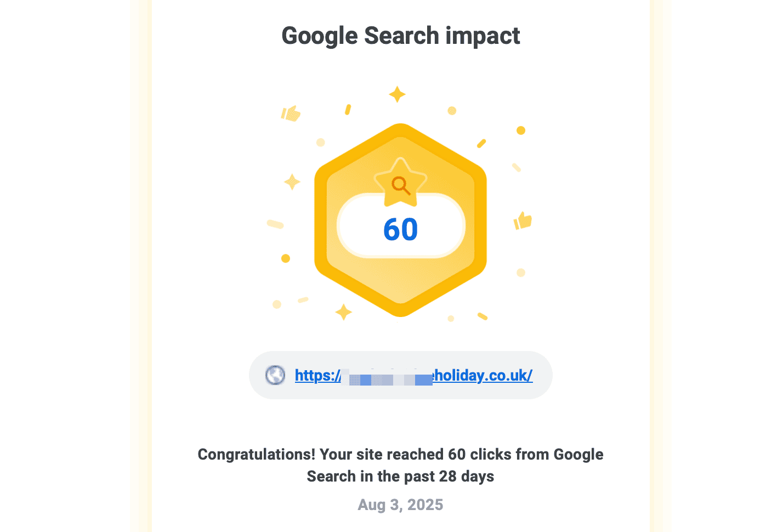Click the magnifying glass inside the star

[x=401, y=185]
